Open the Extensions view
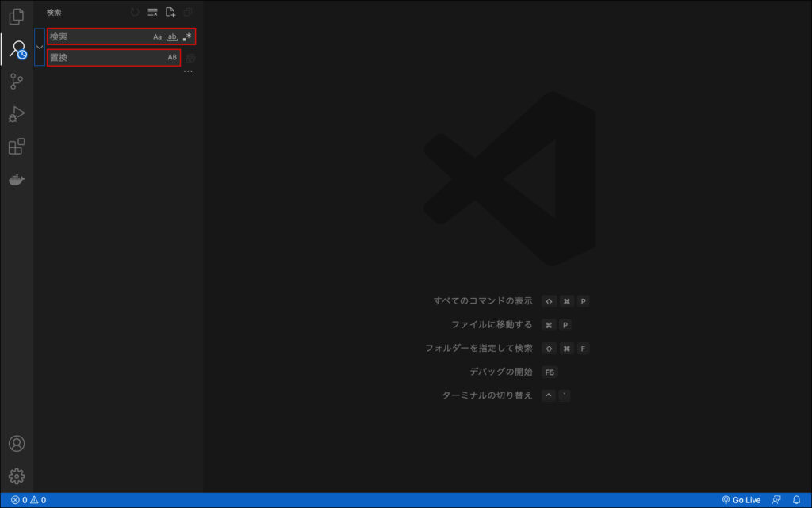The height and width of the screenshot is (508, 812). tap(17, 147)
